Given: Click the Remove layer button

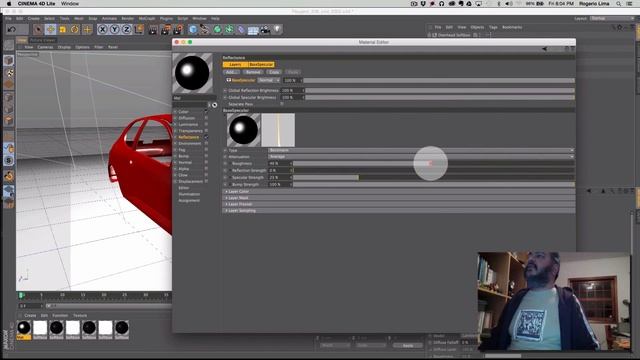Looking at the screenshot, I should tap(253, 72).
